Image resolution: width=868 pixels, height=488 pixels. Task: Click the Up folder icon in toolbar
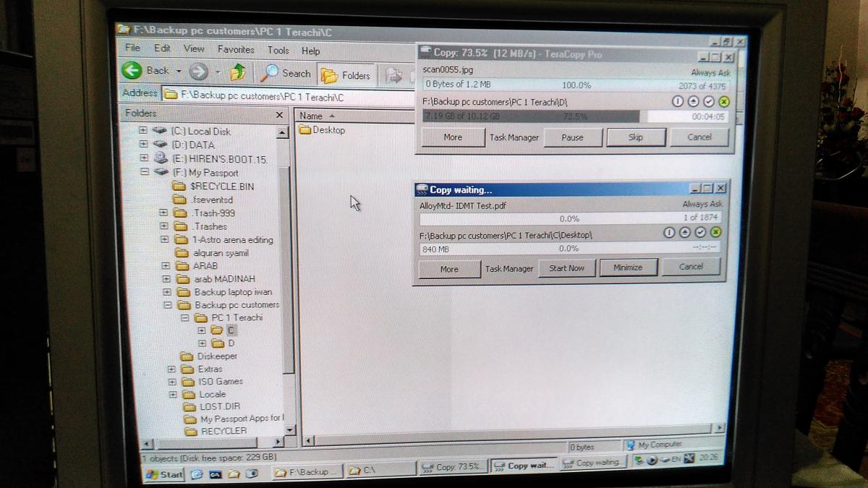click(237, 72)
